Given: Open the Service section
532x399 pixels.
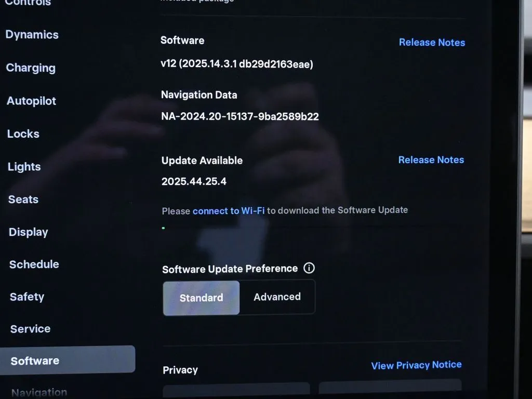Looking at the screenshot, I should pyautogui.click(x=30, y=329).
